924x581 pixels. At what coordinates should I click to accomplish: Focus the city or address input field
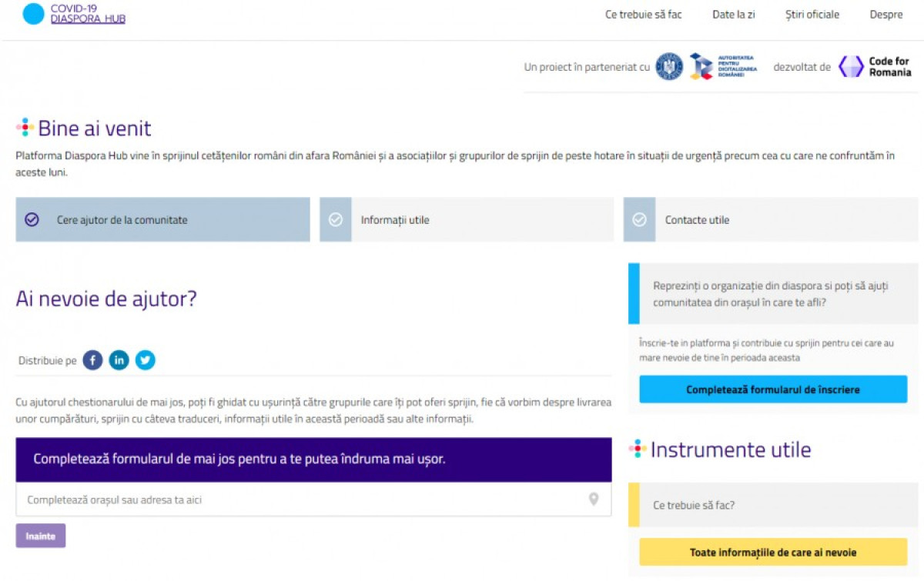pyautogui.click(x=300, y=499)
